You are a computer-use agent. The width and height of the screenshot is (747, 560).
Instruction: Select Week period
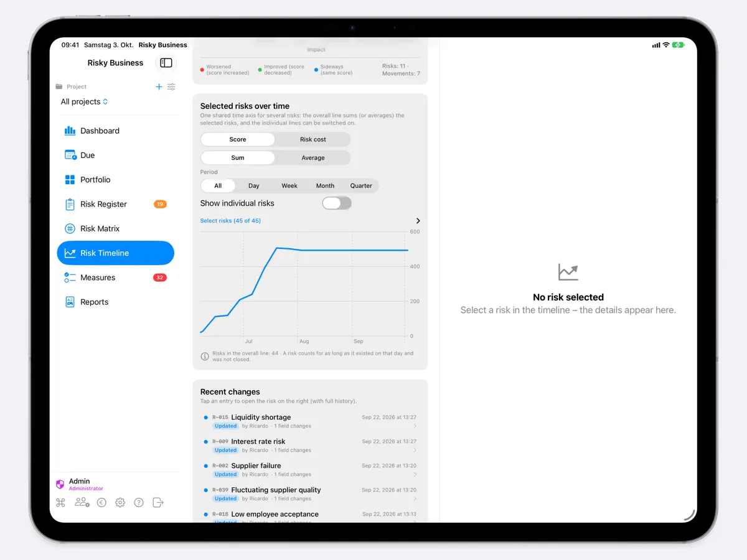point(289,185)
